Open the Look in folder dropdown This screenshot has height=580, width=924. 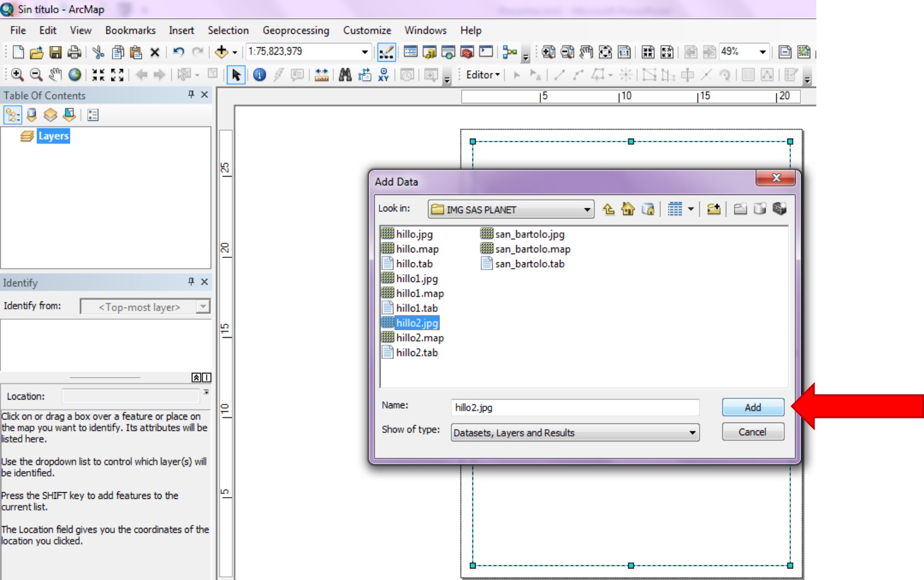[x=587, y=209]
